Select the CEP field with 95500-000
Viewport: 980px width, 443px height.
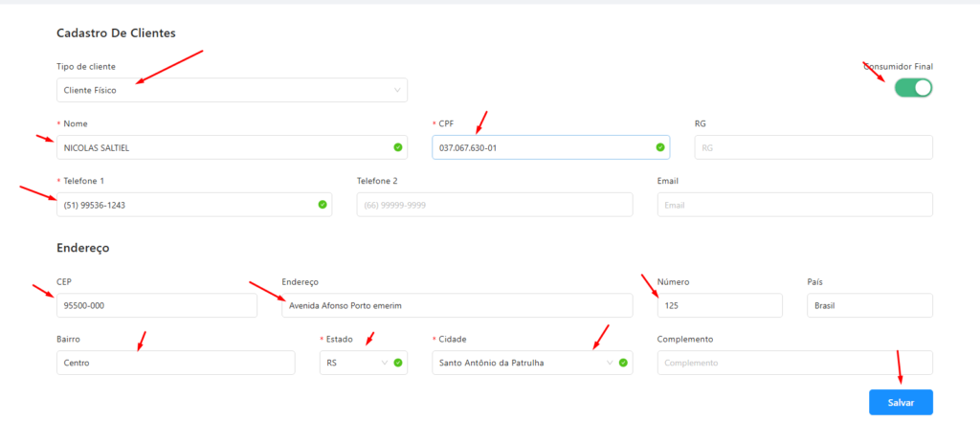[156, 305]
